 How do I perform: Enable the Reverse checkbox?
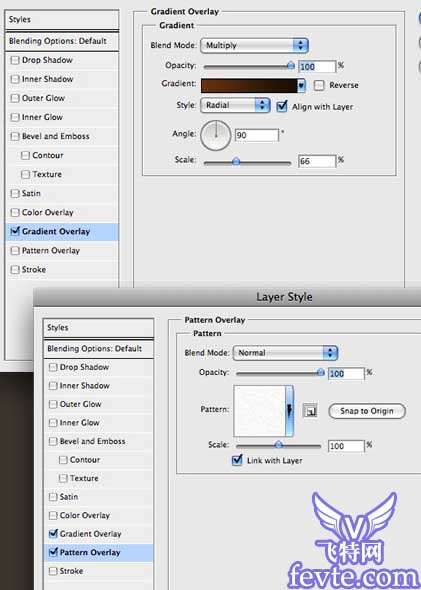click(x=319, y=85)
